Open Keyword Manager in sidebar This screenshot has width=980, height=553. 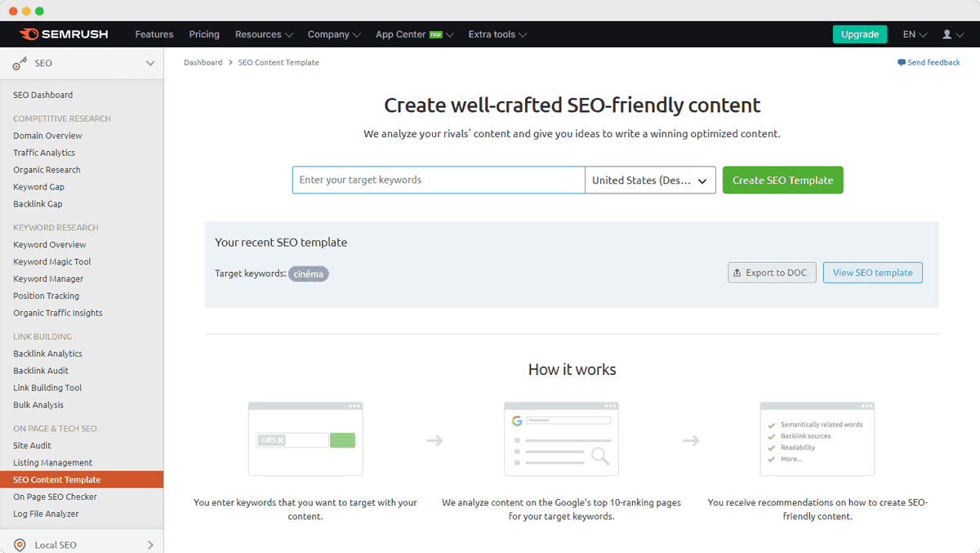click(x=48, y=279)
